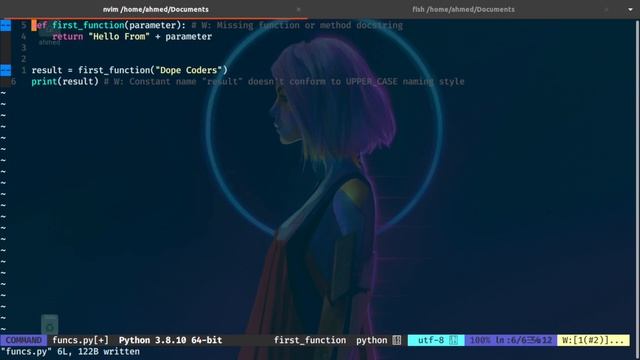Click the Missing function or method docstring warning
The image size is (640, 360).
297,25
